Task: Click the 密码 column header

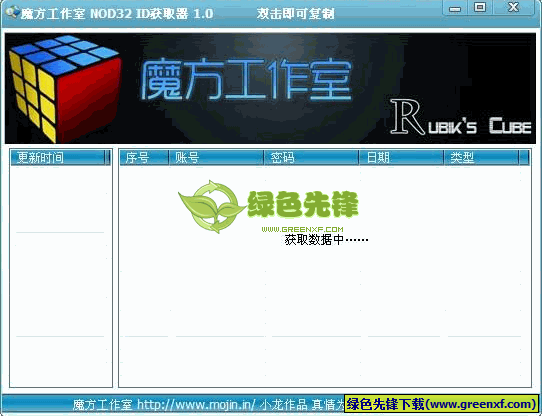Action: click(x=311, y=158)
